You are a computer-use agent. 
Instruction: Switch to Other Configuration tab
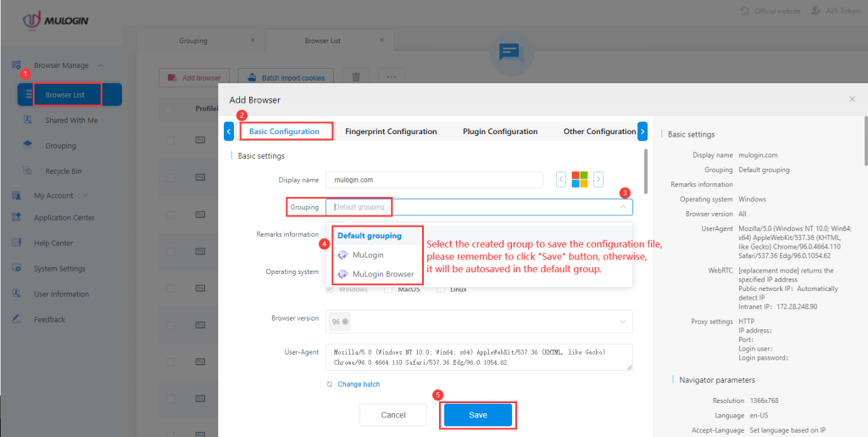click(599, 132)
